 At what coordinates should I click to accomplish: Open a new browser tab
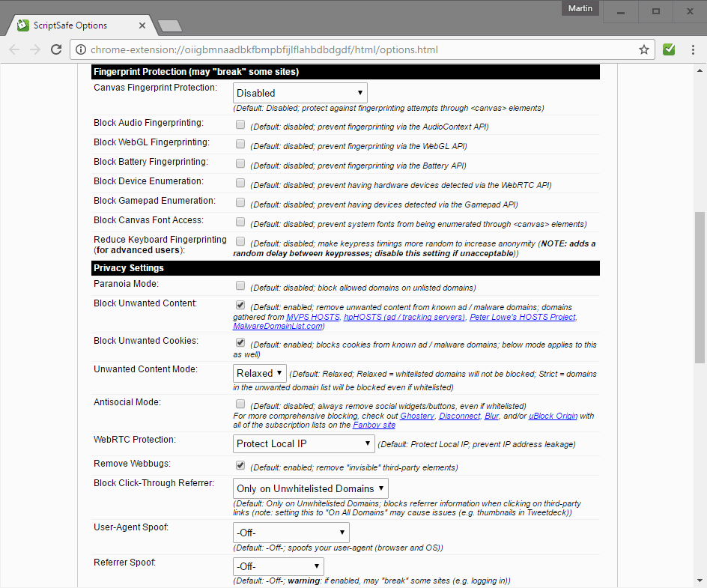tap(169, 24)
